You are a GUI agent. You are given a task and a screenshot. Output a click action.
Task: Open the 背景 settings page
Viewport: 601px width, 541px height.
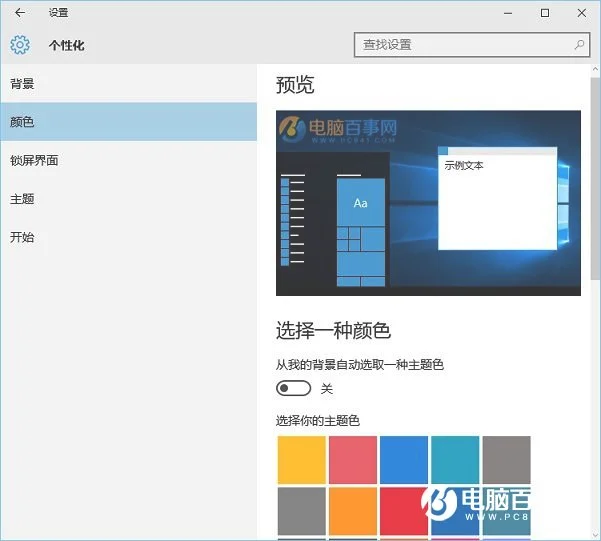(x=129, y=84)
